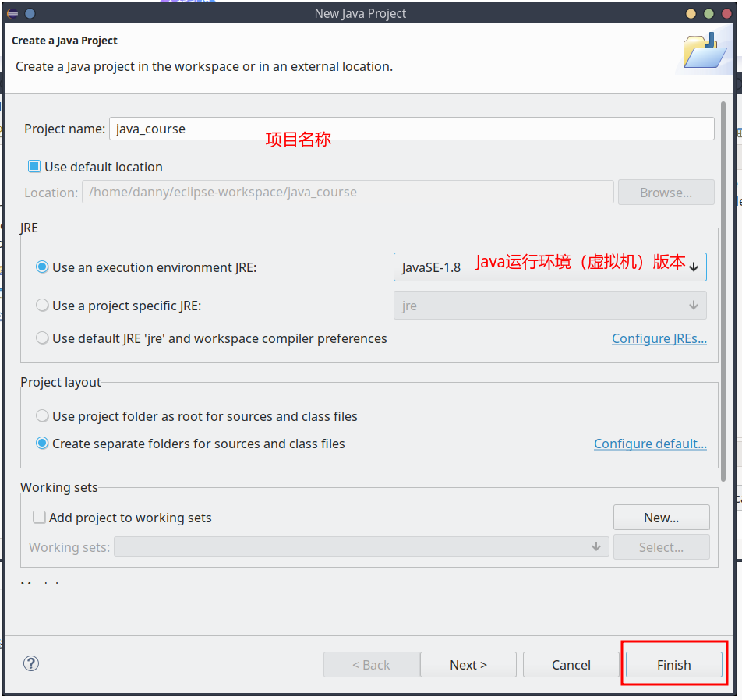Select Use a project specific JRE
742x700 pixels.
(x=42, y=306)
